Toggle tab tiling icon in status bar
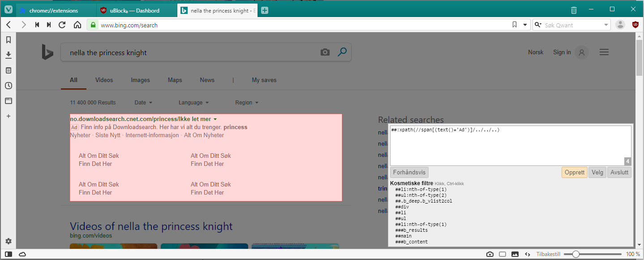 pyautogui.click(x=502, y=254)
